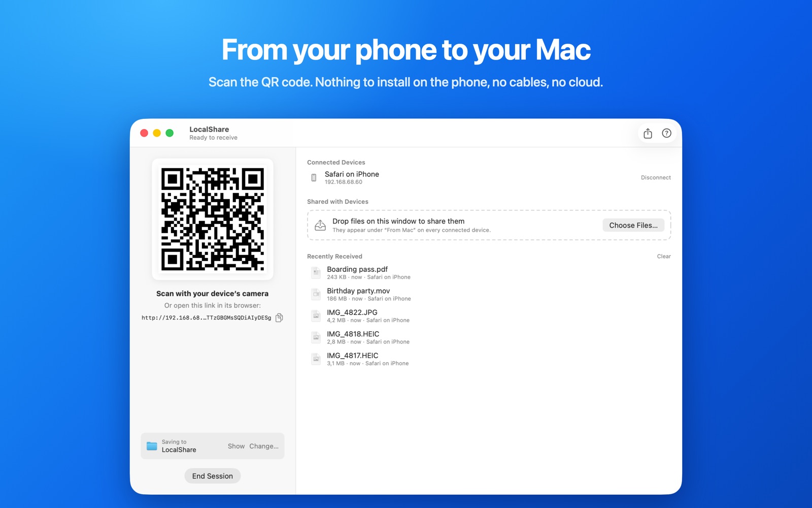Click the IMG_4822.JPG image icon
812x508 pixels.
click(316, 316)
